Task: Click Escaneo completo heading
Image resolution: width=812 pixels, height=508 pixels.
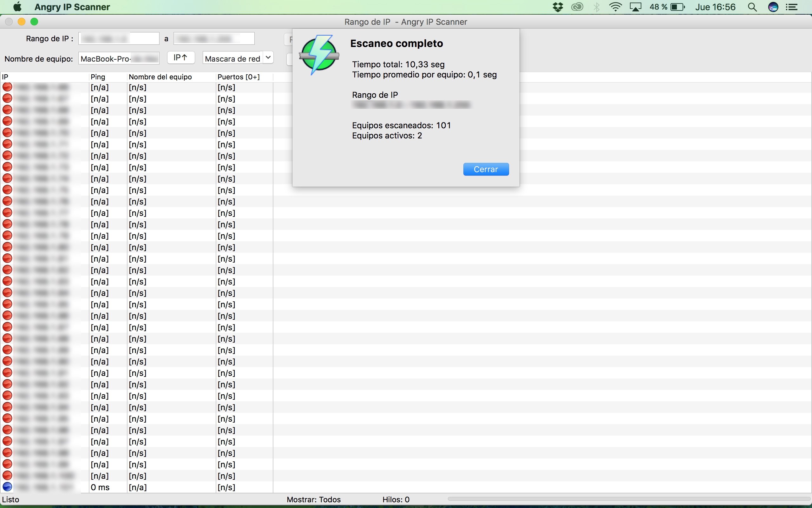Action: click(x=396, y=43)
